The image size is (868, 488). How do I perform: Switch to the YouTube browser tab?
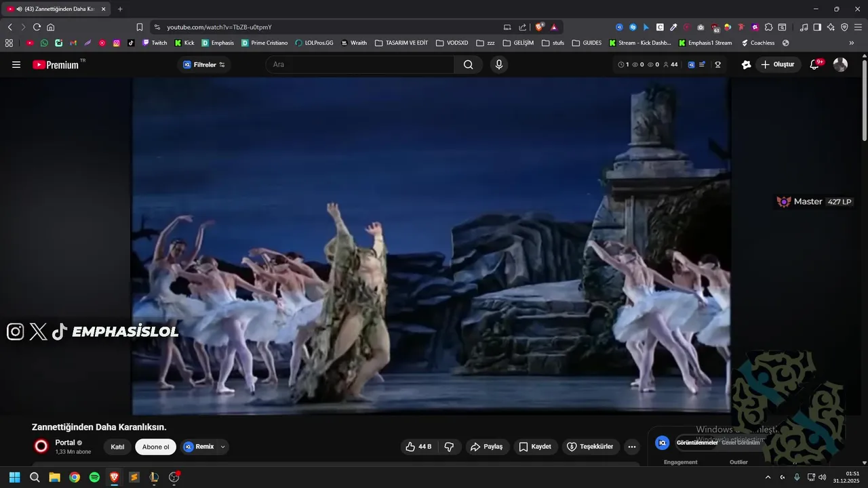[56, 9]
